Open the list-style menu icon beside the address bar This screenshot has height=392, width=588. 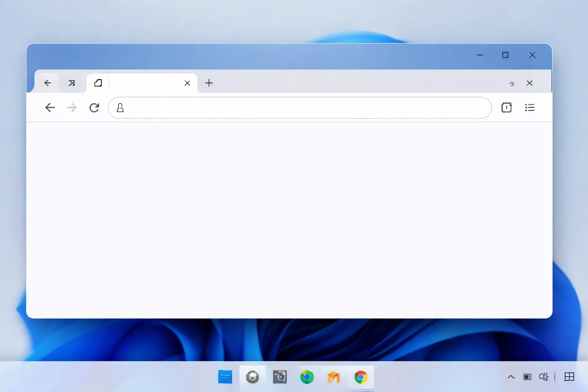530,108
